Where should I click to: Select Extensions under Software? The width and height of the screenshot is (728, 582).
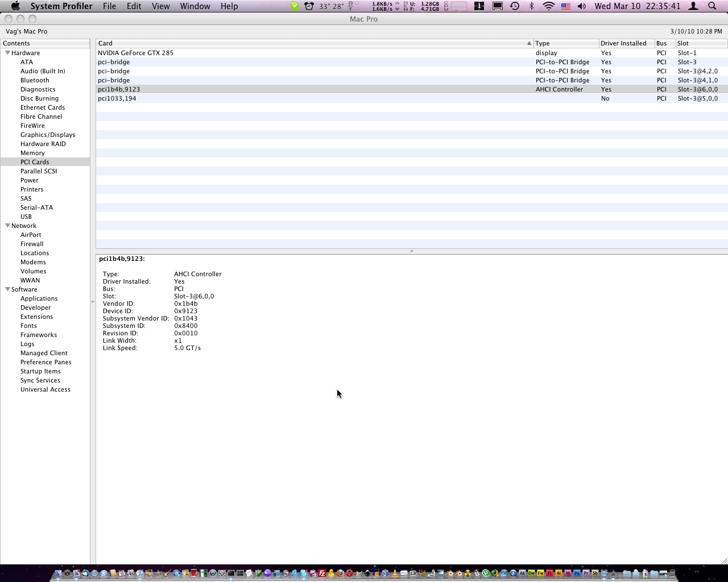point(36,317)
